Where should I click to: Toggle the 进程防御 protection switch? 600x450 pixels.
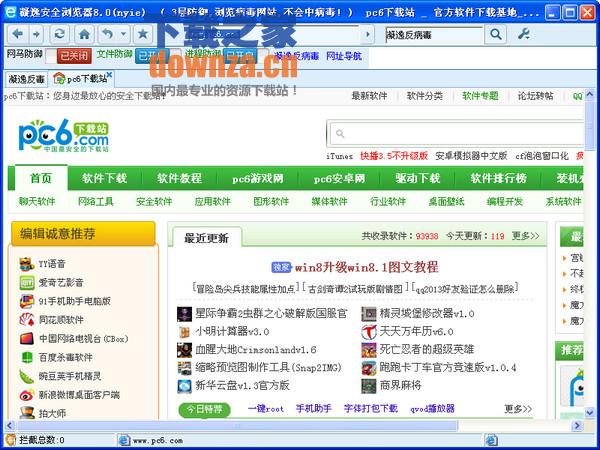[246, 56]
